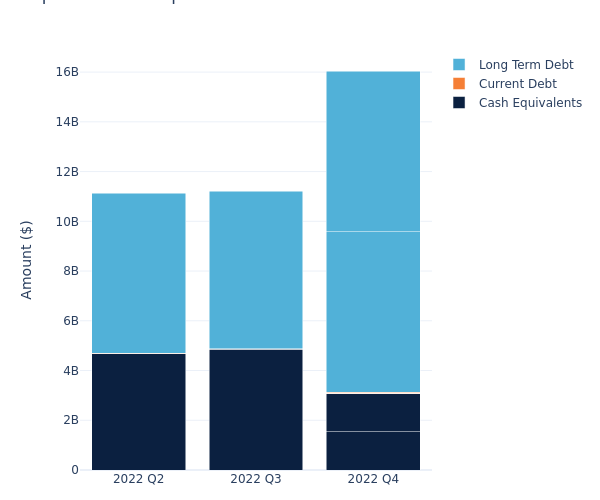
Task: Click the 8B y-axis tick label
Action: tap(70, 271)
